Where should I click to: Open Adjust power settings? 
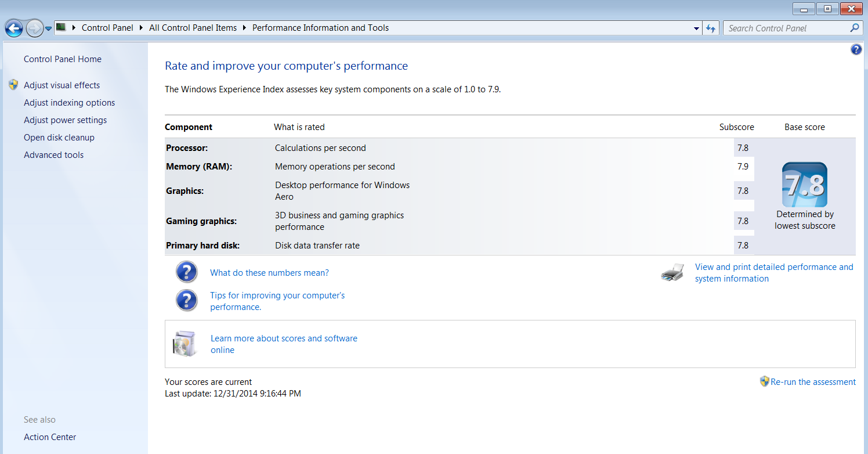(x=66, y=120)
